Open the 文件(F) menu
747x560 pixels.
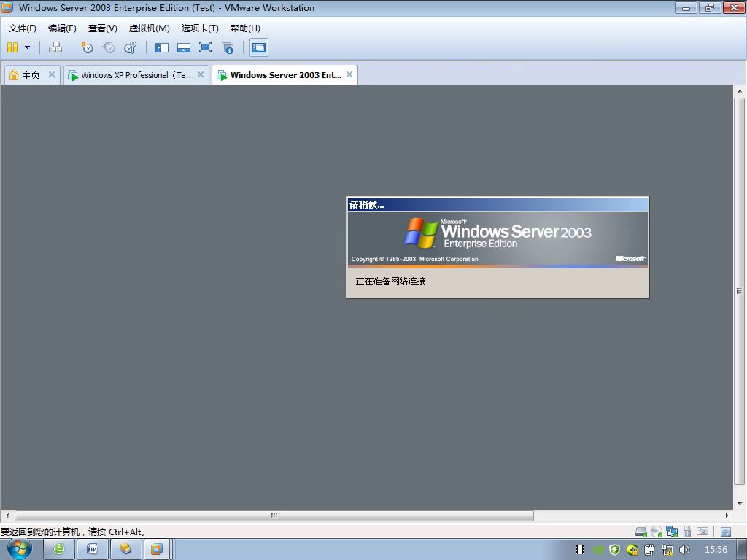[x=23, y=28]
